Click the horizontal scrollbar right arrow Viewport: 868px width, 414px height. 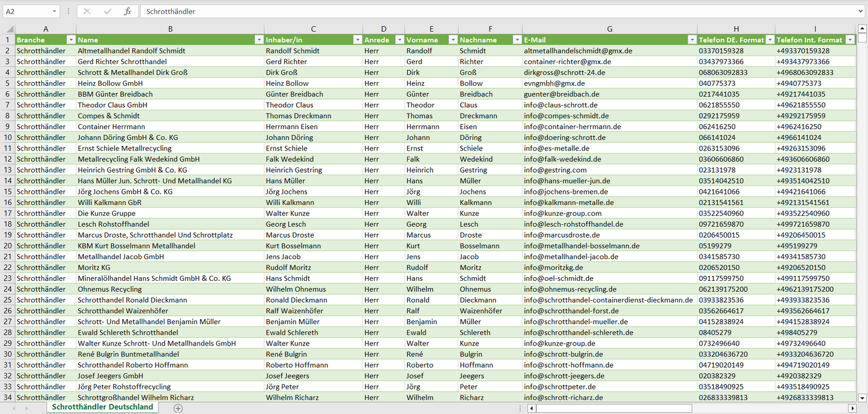(x=852, y=408)
